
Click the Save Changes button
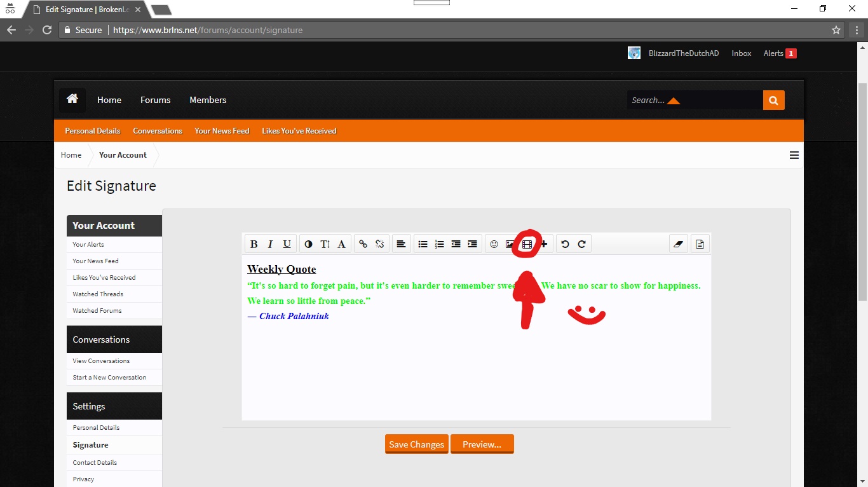[x=417, y=444]
